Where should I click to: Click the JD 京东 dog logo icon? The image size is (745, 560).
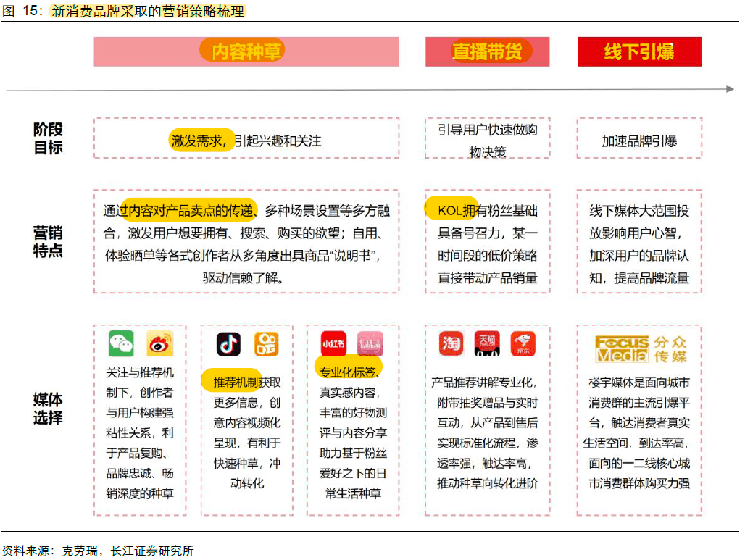point(523,343)
